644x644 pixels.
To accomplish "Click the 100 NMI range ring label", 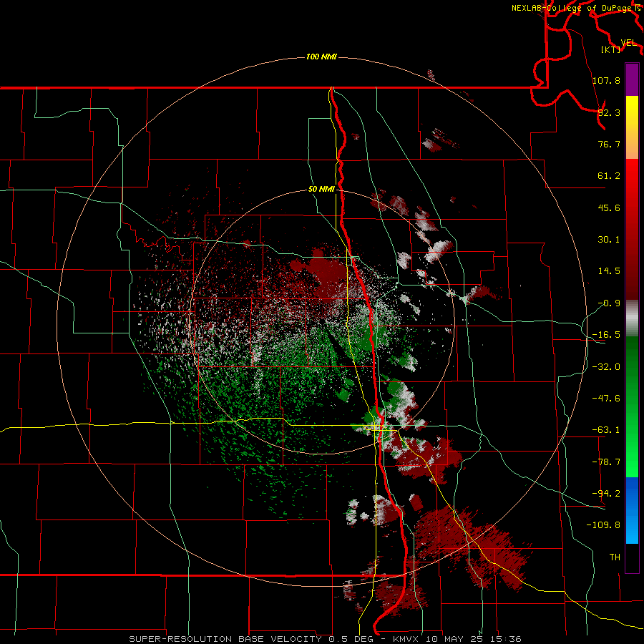I will click(321, 57).
